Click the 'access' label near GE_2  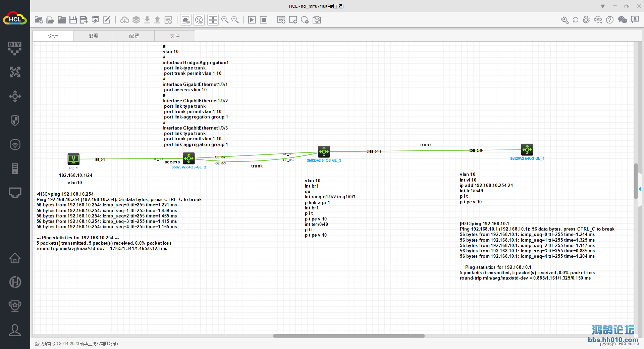[x=172, y=162]
